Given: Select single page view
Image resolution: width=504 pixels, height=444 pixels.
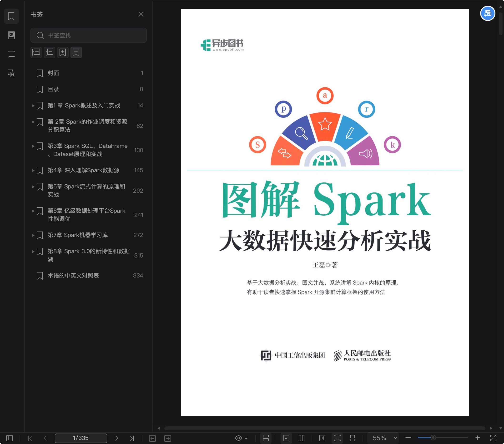Looking at the screenshot, I should click(x=286, y=438).
